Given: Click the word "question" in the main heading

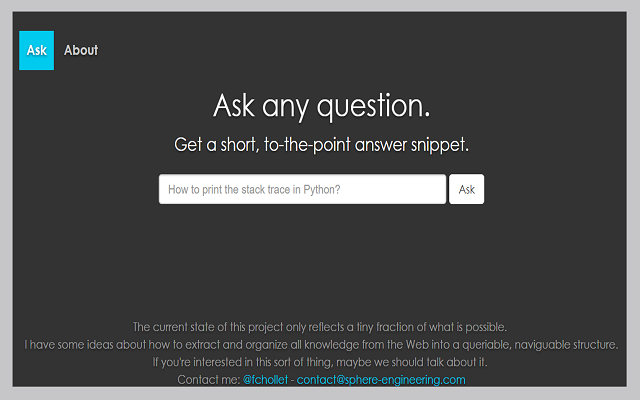Looking at the screenshot, I should [x=374, y=106].
